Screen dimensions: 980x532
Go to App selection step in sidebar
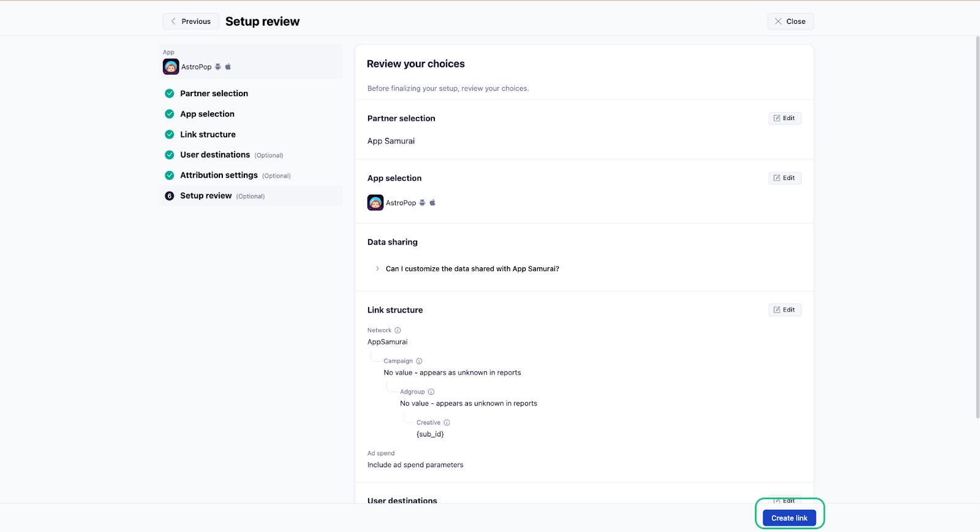coord(207,114)
